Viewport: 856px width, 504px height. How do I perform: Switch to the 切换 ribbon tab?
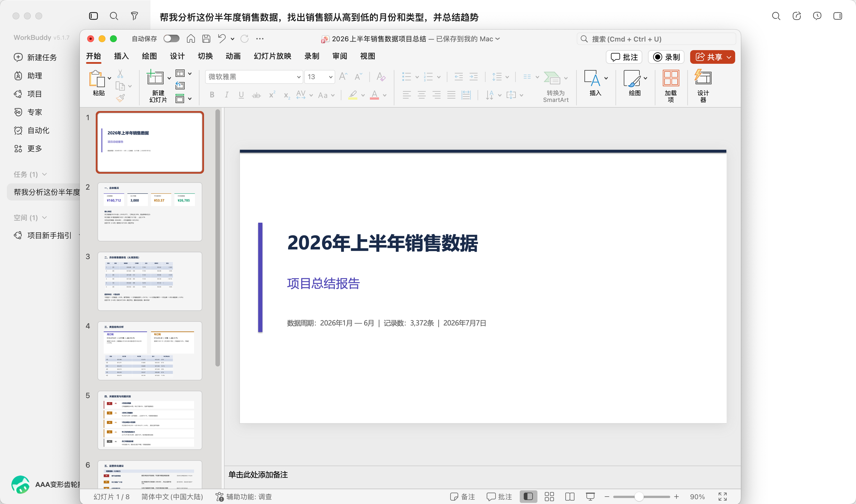[x=205, y=56]
